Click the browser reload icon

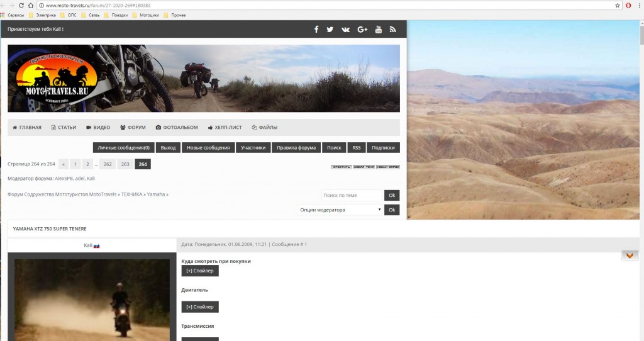tap(21, 5)
